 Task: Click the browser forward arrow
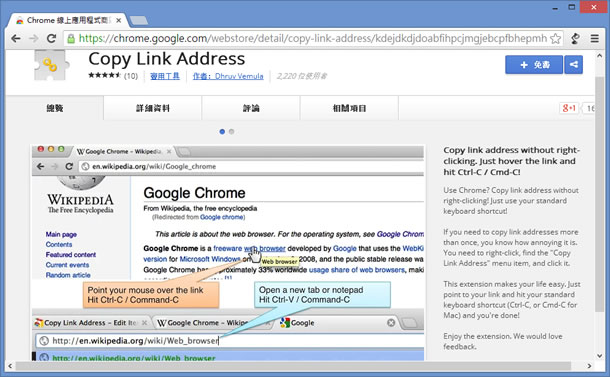click(x=33, y=39)
